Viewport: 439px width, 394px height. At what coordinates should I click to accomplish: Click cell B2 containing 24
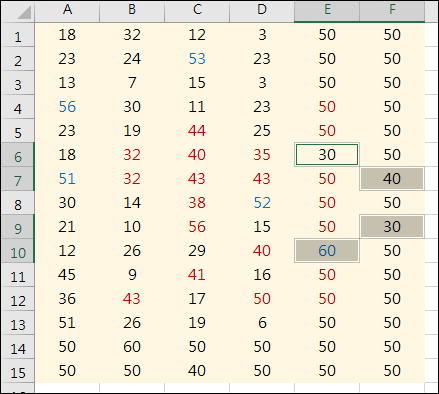132,59
